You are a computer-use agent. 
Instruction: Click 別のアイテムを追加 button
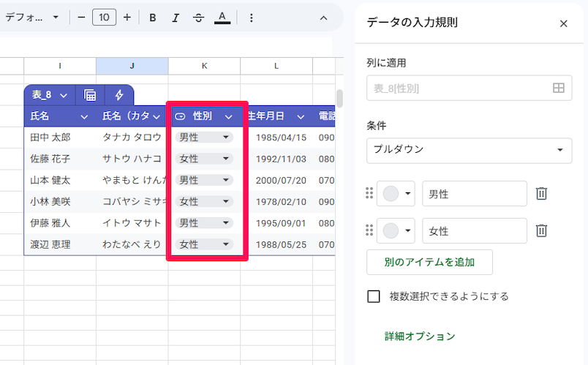point(429,262)
